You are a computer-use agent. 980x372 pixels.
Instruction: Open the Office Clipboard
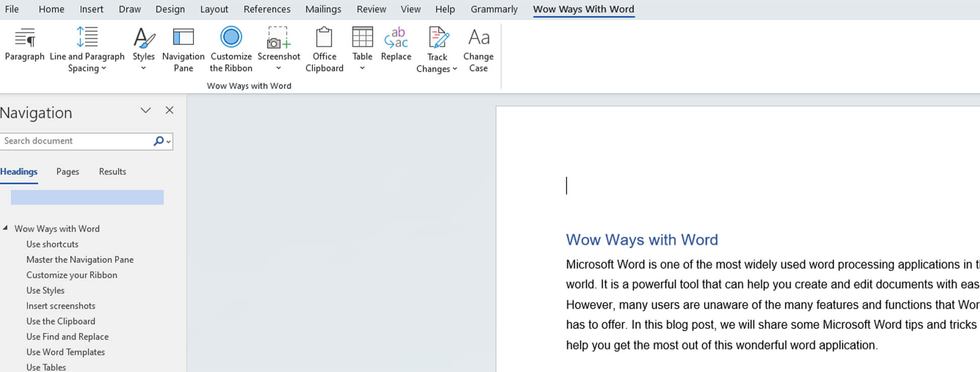tap(324, 50)
